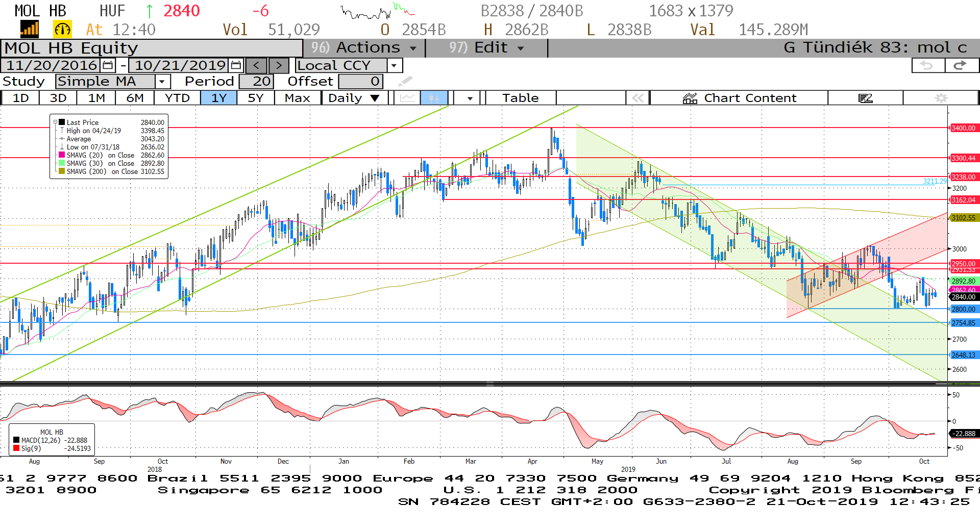Click the orange bar chart icon
This screenshot has height=530, width=980.
tap(30, 30)
